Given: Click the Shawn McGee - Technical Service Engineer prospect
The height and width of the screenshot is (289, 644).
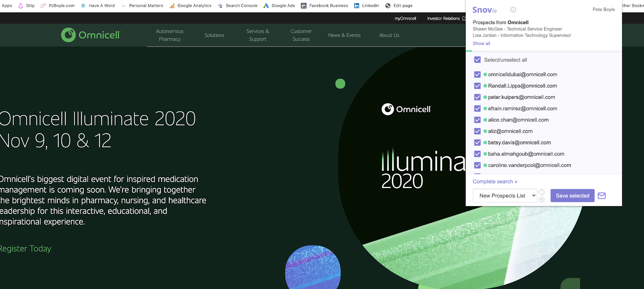Looking at the screenshot, I should [517, 29].
